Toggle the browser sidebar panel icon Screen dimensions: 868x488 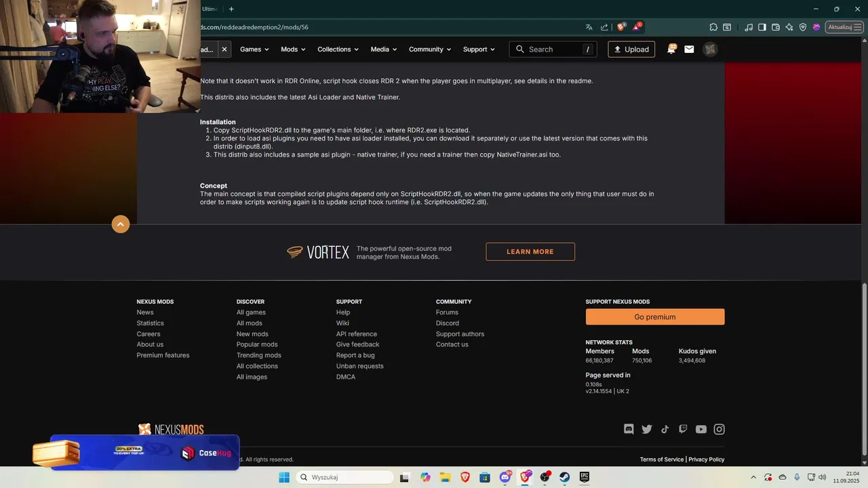coord(762,27)
